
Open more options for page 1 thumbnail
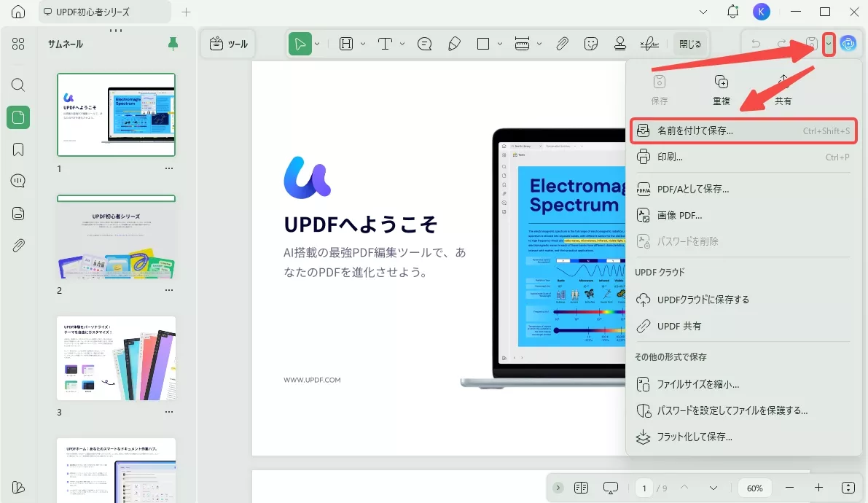pyautogui.click(x=169, y=168)
